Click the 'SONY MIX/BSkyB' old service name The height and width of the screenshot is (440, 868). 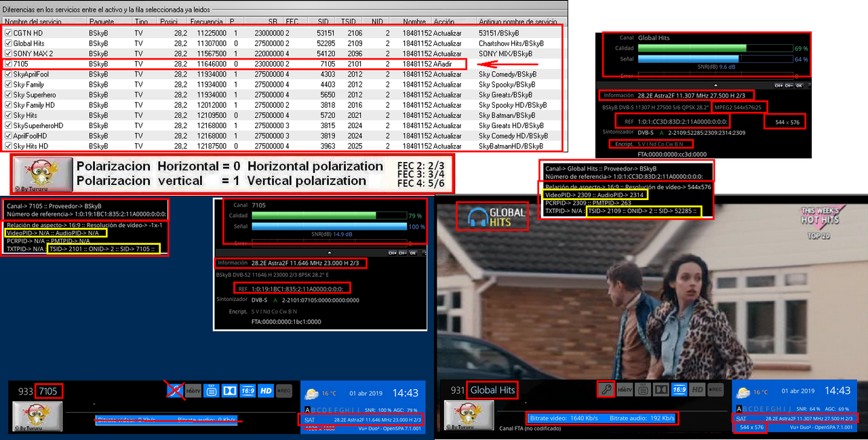[x=506, y=54]
